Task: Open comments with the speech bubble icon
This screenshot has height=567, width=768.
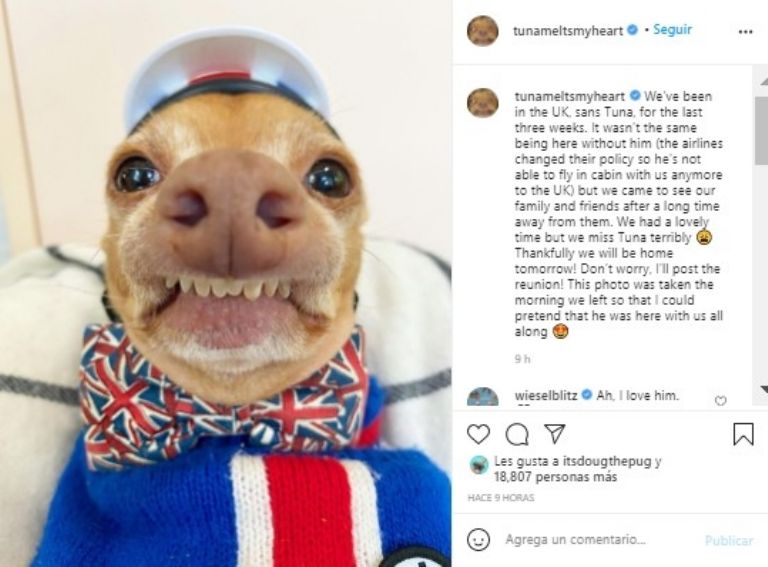Action: point(517,434)
